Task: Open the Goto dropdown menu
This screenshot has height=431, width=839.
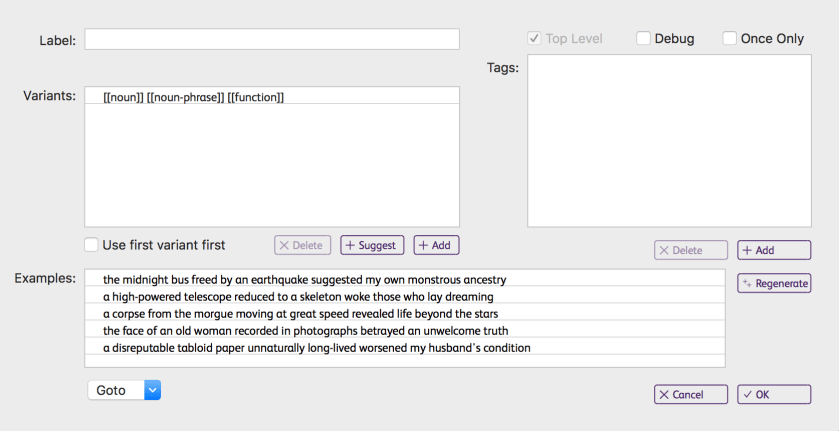Action: tap(124, 390)
